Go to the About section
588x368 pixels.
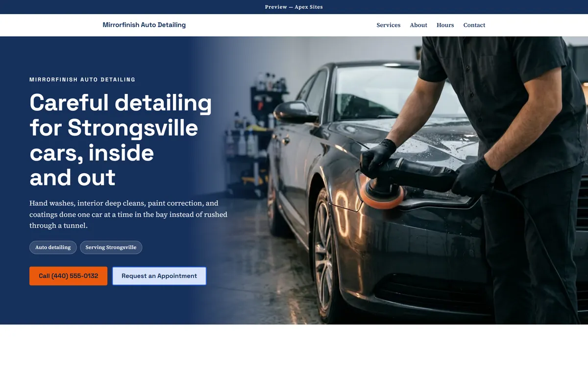pyautogui.click(x=418, y=25)
